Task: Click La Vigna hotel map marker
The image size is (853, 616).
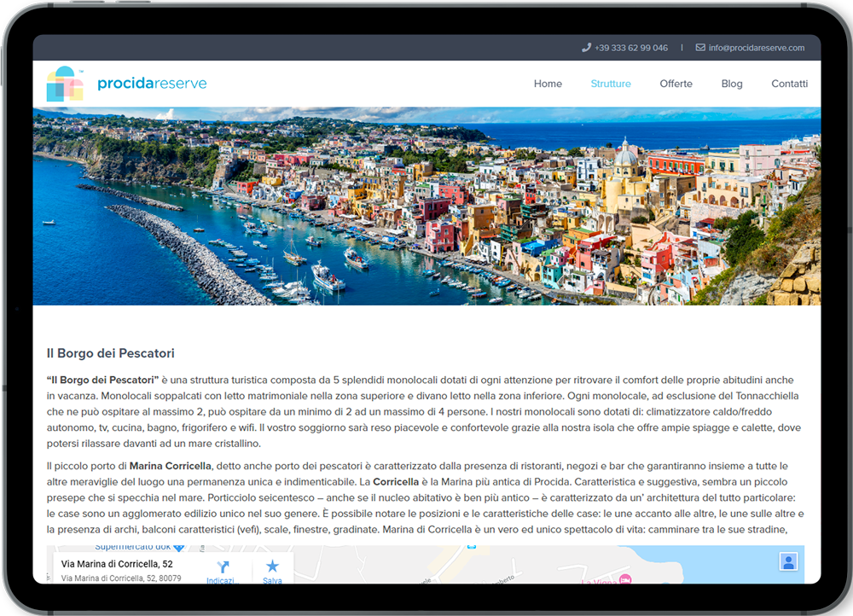Action: tap(625, 579)
